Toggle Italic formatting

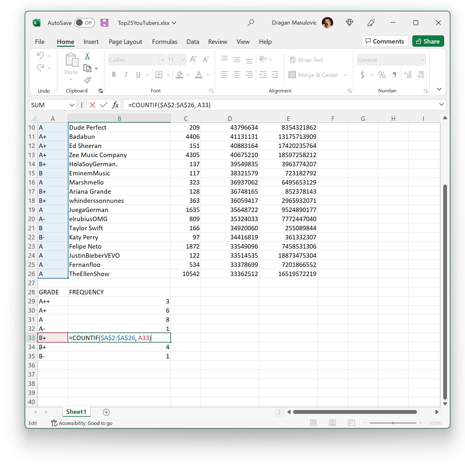pyautogui.click(x=126, y=74)
